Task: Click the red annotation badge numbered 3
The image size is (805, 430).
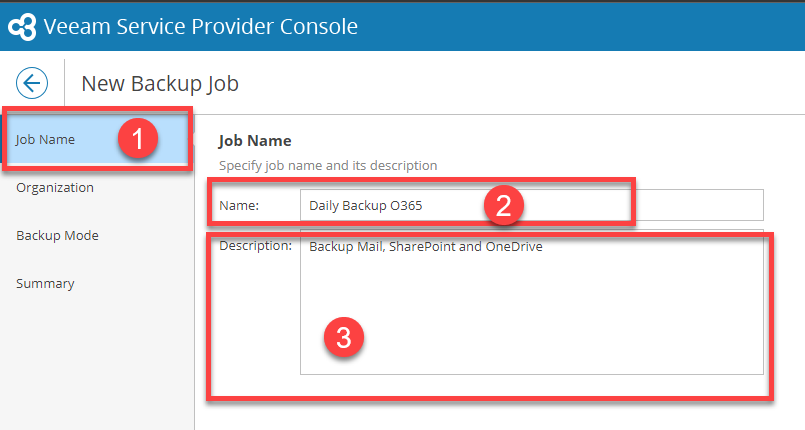Action: (343, 337)
